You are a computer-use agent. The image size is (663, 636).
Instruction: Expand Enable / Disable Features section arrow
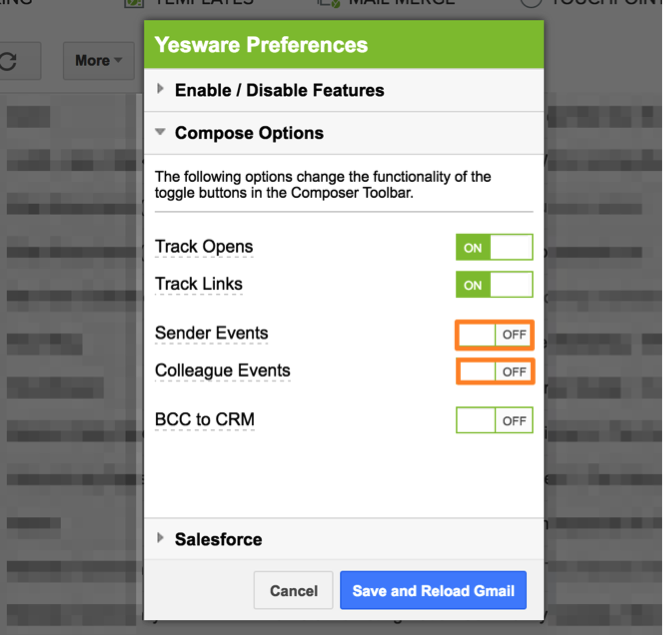pos(160,89)
